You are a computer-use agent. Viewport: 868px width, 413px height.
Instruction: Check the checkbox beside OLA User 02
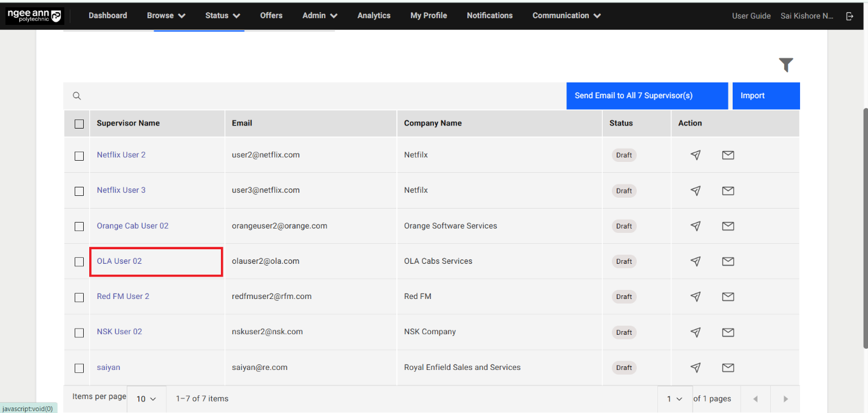tap(78, 261)
